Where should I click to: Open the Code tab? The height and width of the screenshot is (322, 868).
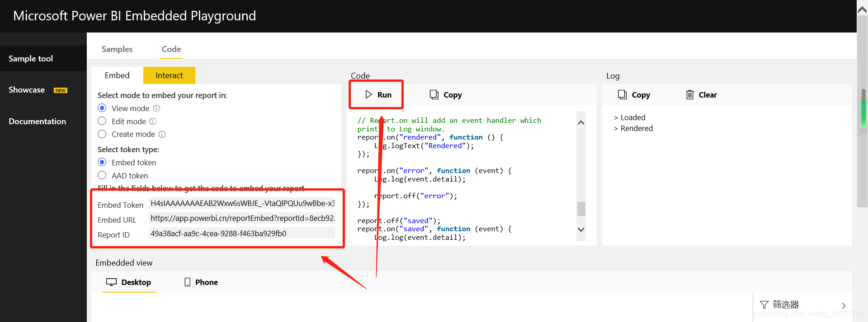pos(171,49)
